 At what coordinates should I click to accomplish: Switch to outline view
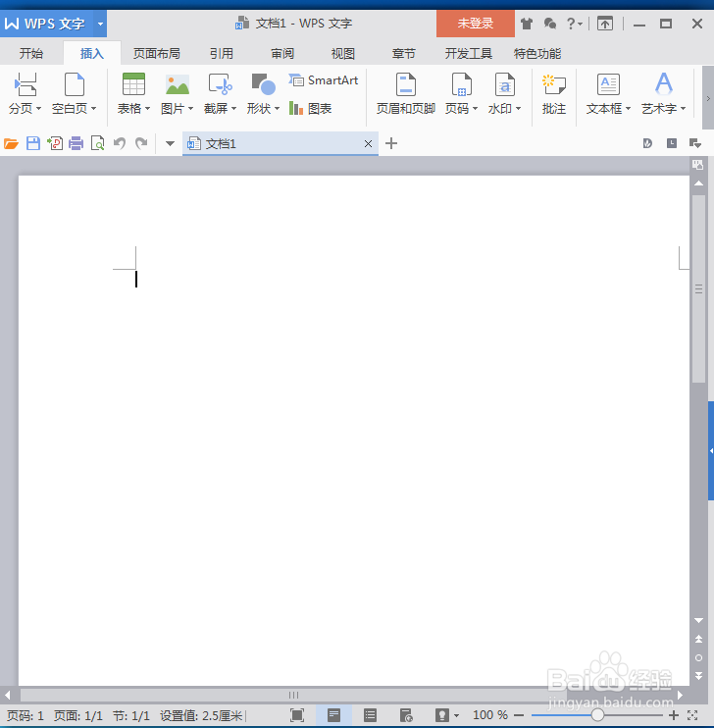click(370, 715)
